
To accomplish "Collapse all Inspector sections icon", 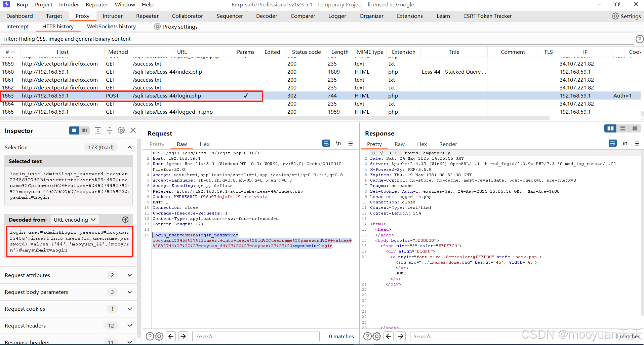I will click(110, 130).
